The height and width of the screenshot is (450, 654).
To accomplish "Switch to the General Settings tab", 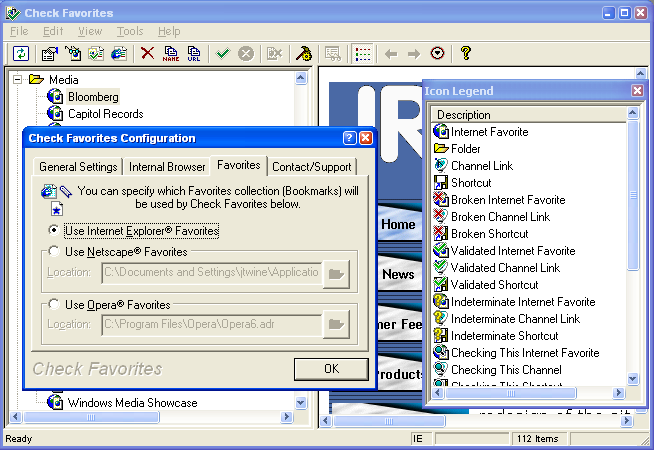I will 78,167.
